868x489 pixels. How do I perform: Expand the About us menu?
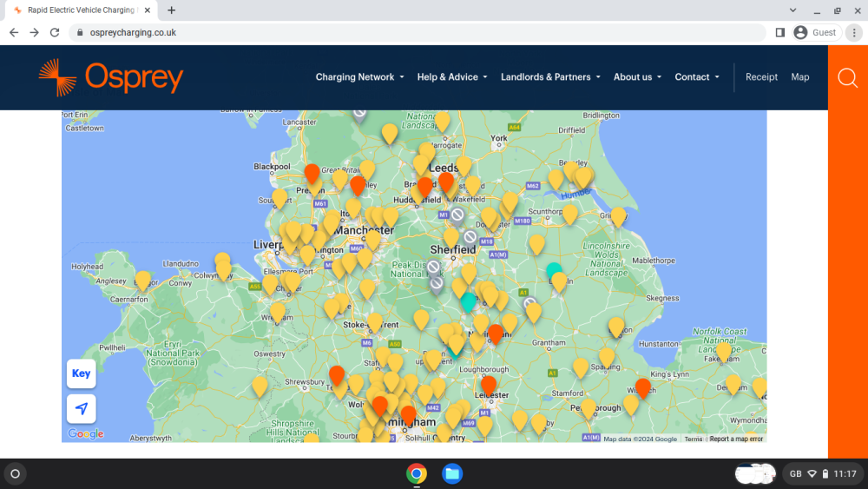637,77
